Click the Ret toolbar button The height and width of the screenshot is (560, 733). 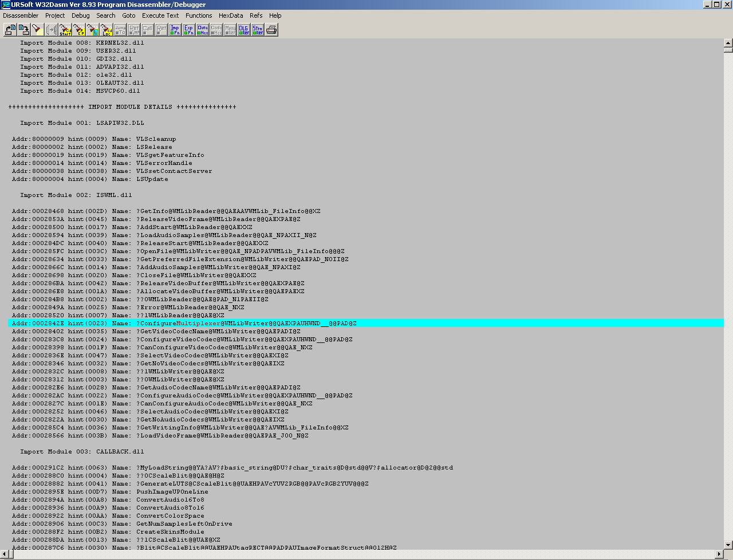(x=161, y=29)
